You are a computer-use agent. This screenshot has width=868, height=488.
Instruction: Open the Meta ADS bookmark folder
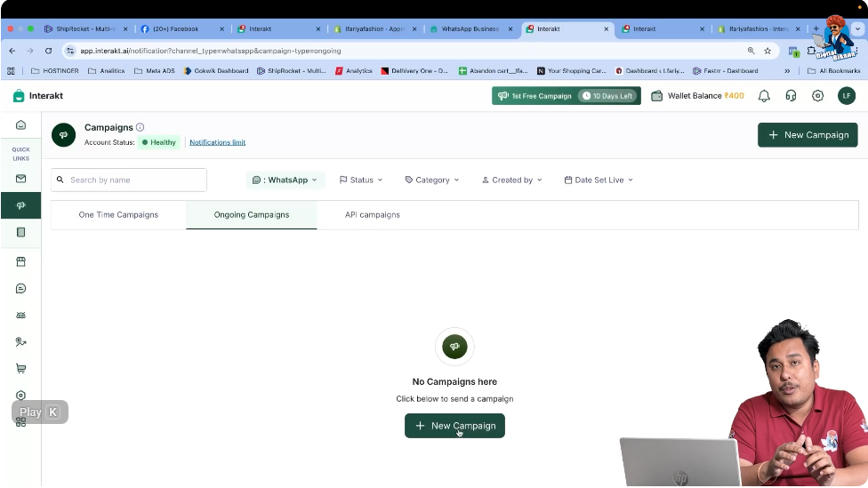[155, 71]
